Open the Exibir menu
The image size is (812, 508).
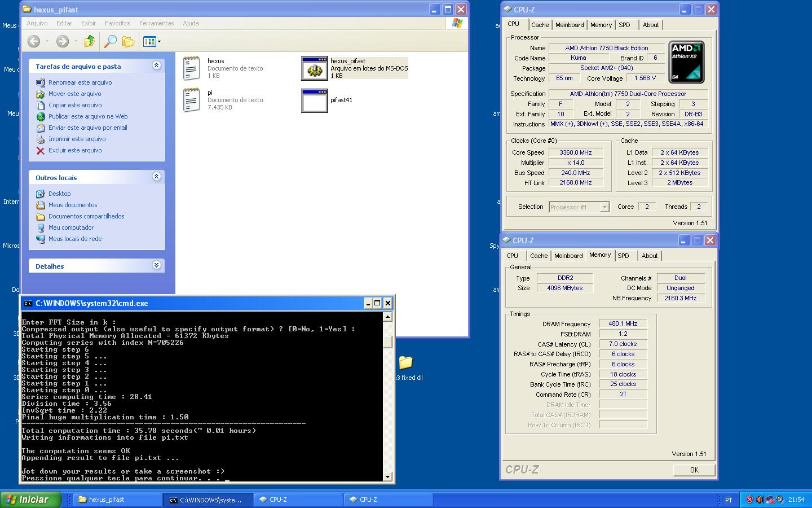tap(89, 23)
